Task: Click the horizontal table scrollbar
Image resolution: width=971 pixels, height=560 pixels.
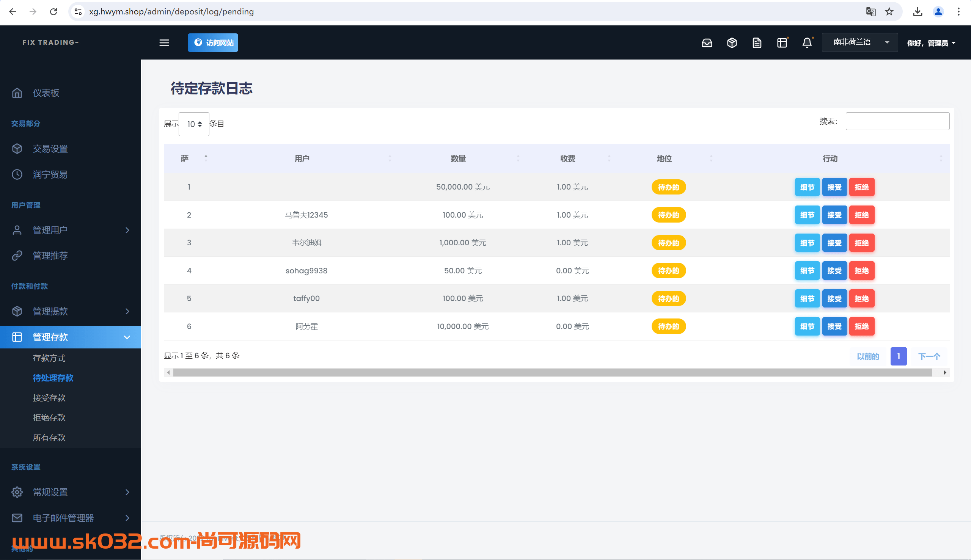Action: pos(552,373)
